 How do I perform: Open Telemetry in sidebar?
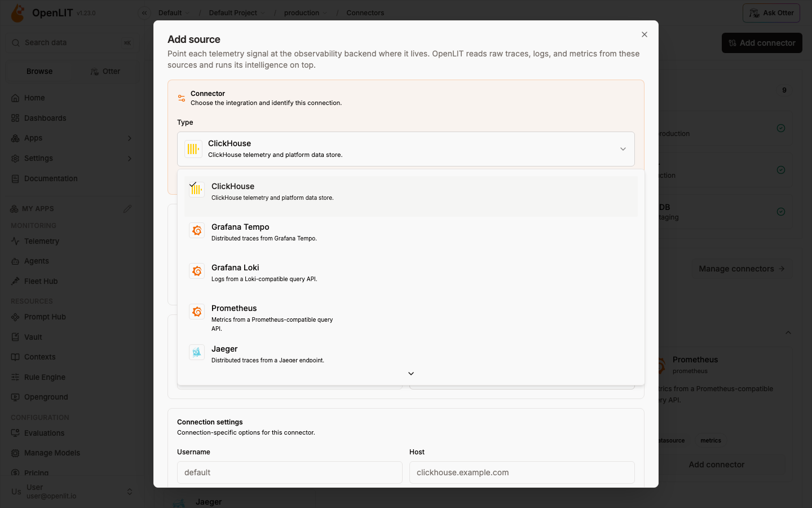tap(73, 242)
